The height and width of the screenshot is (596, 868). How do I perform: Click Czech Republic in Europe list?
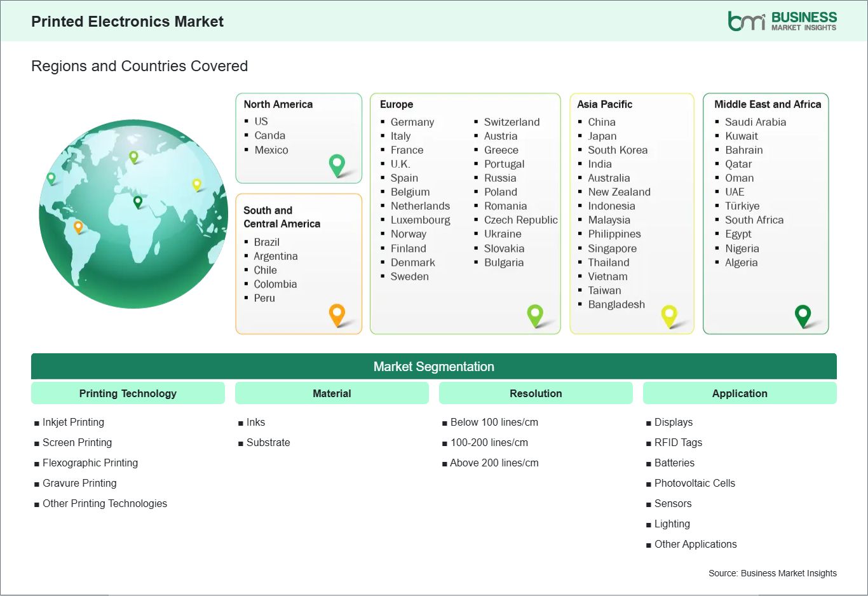tap(521, 220)
